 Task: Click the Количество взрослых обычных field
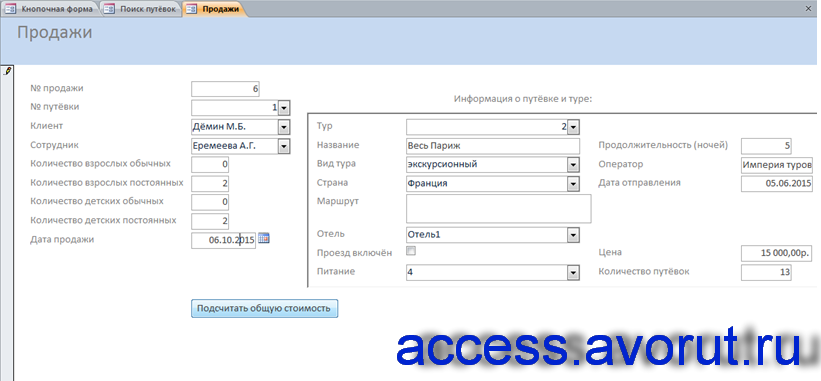click(x=209, y=165)
